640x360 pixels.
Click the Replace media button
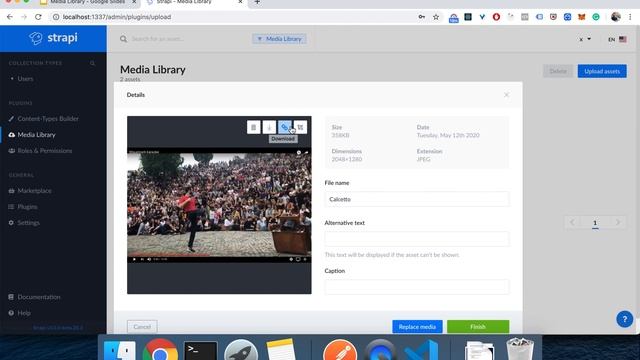[x=417, y=327]
